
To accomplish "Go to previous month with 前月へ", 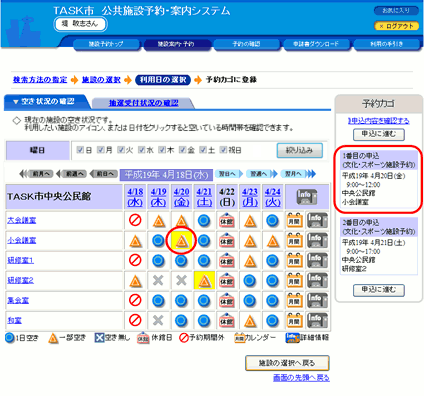I will (x=37, y=174).
